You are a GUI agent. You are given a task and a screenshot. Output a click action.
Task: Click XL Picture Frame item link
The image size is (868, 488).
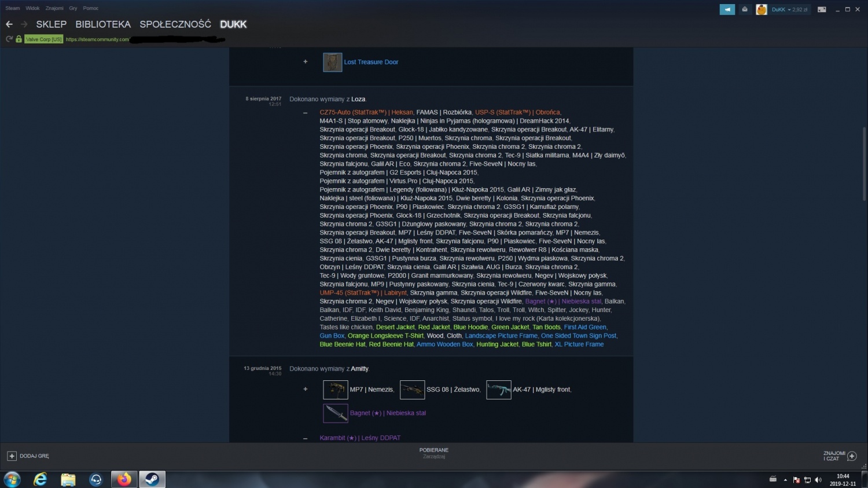tap(579, 344)
